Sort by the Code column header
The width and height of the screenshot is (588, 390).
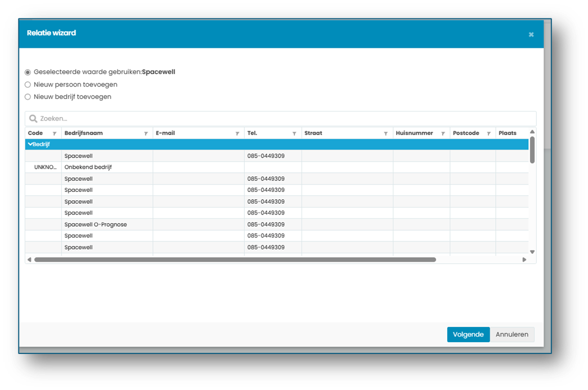(35, 133)
